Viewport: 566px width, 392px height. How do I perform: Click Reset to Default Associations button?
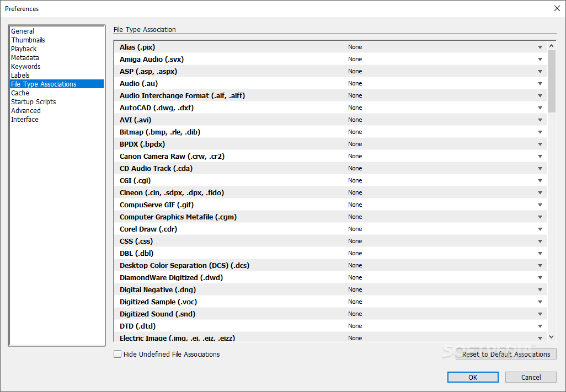(506, 354)
